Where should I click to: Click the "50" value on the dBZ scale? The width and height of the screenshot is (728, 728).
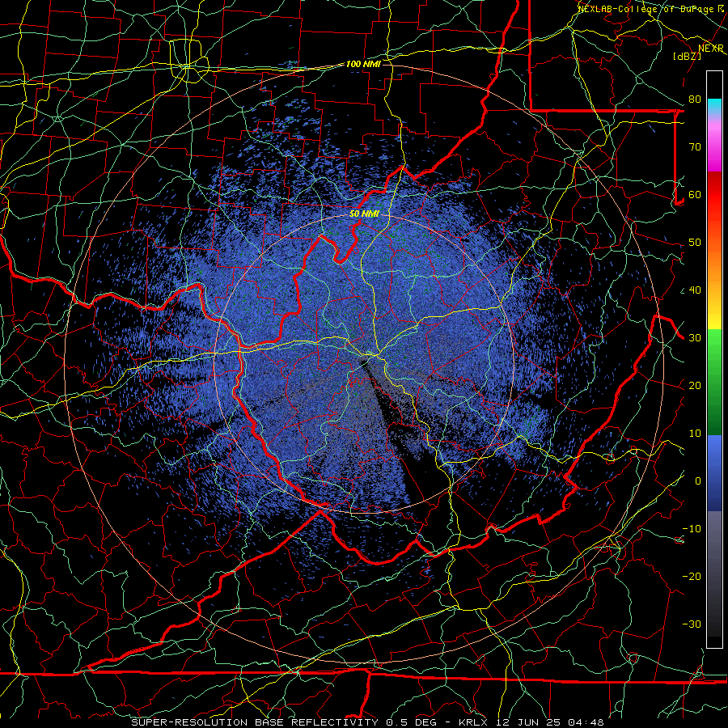tap(695, 243)
